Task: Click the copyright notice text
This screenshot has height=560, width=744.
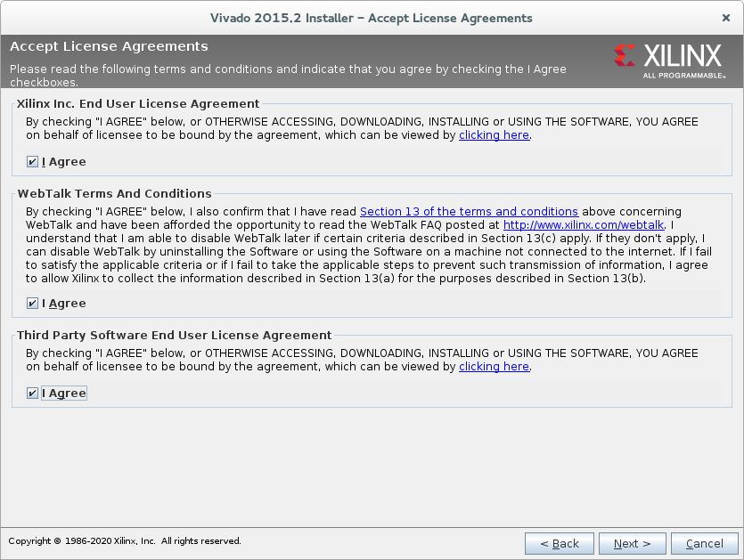Action: [x=125, y=541]
